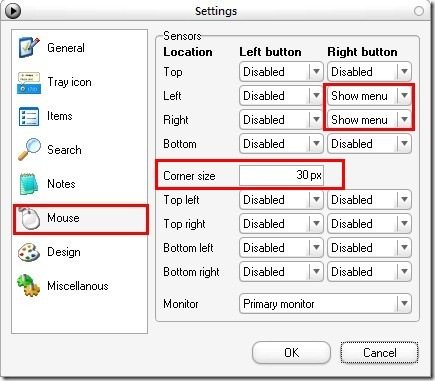Click the General checklist icon
The width and height of the screenshot is (435, 381).
[29, 47]
